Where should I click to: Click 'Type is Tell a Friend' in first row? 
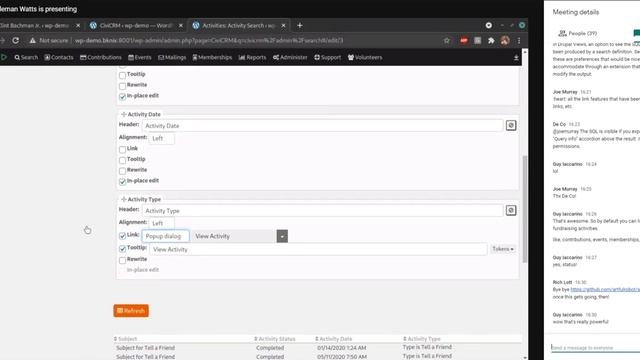(427, 347)
